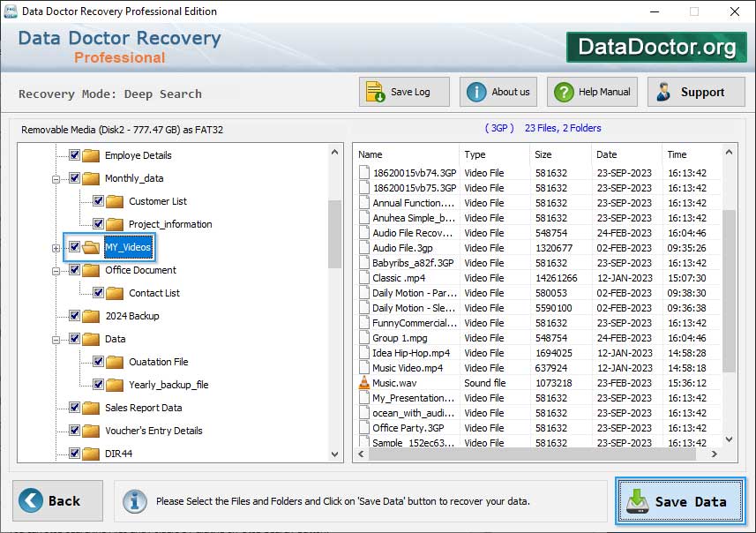Click the Customer List folder icon
Image resolution: width=756 pixels, height=533 pixels.
115,201
